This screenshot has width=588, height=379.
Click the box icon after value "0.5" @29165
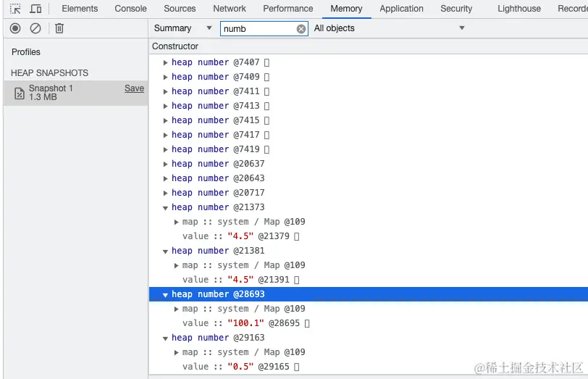click(297, 367)
